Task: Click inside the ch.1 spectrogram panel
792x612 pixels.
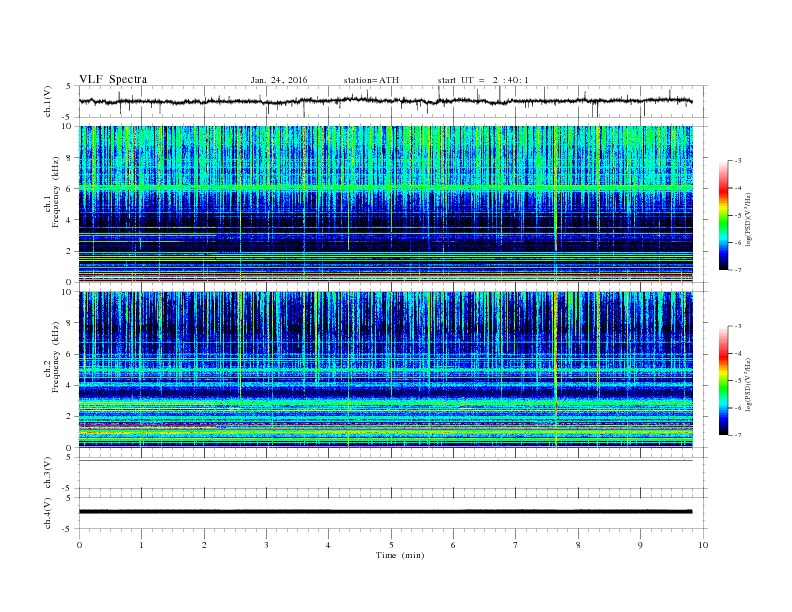Action: [x=386, y=204]
